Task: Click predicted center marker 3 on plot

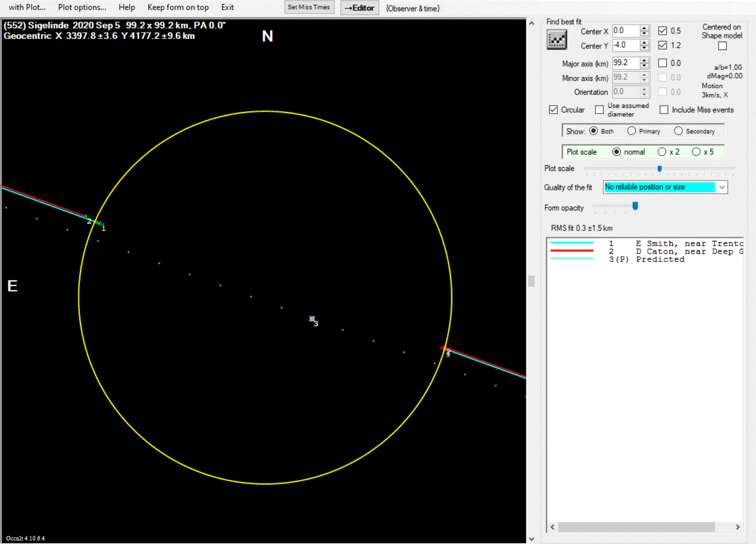Action: [x=312, y=319]
